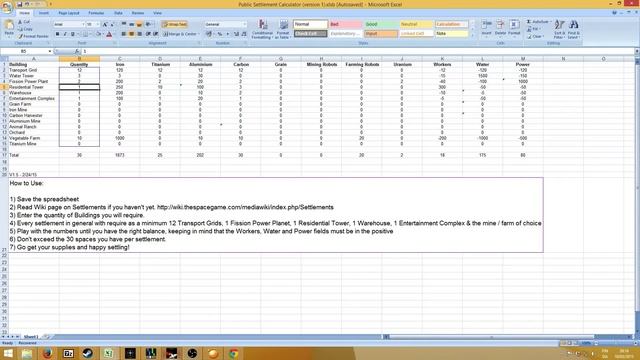Toggle Top Align
Screen dimensions: 640x360
124,24
